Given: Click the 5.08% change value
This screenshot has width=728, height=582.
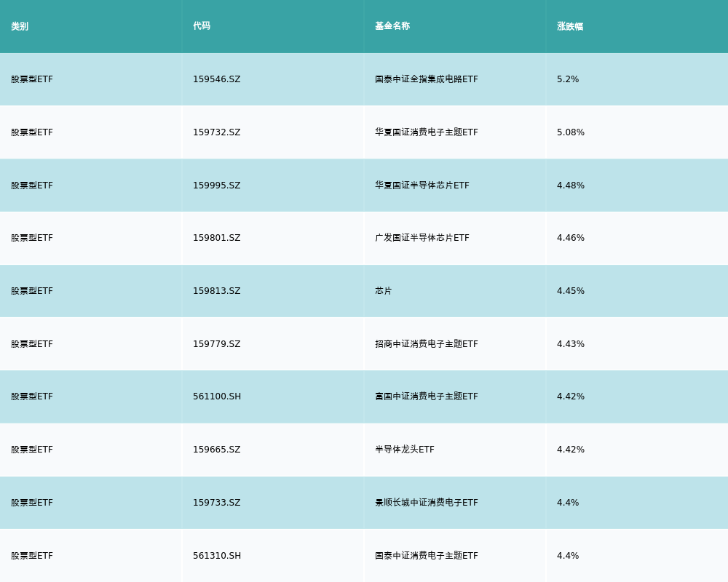Looking at the screenshot, I should click(571, 132).
